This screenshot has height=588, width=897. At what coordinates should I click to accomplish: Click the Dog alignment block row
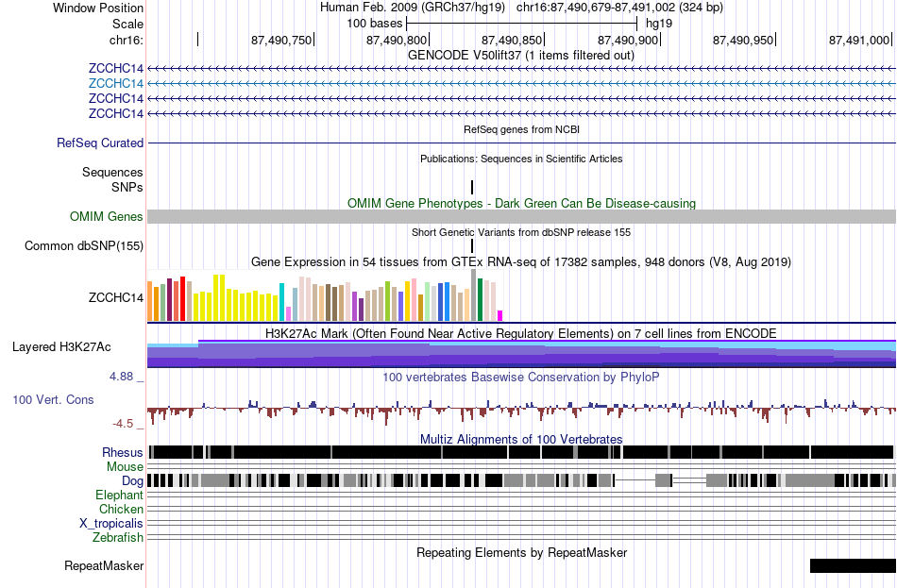pyautogui.click(x=522, y=480)
